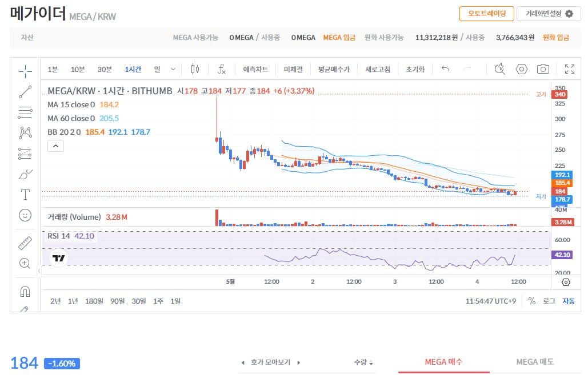Activate the zoom in tool
This screenshot has height=375, width=588.
point(25,263)
